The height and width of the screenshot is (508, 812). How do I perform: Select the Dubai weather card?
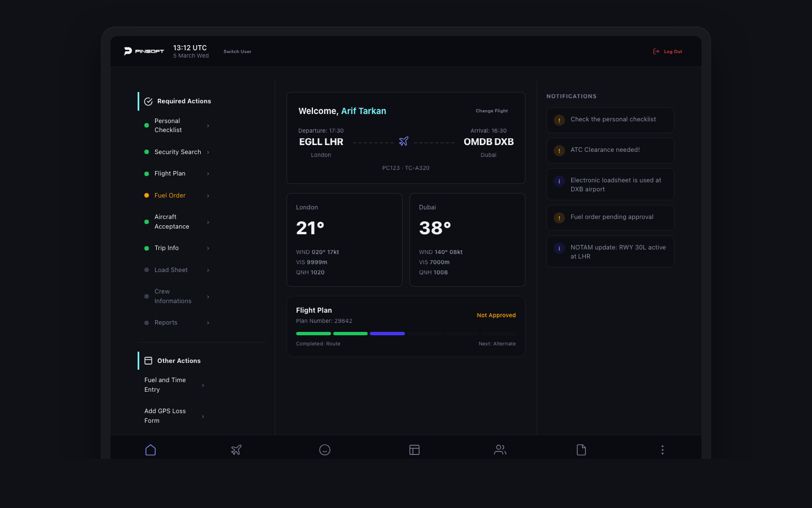467,240
